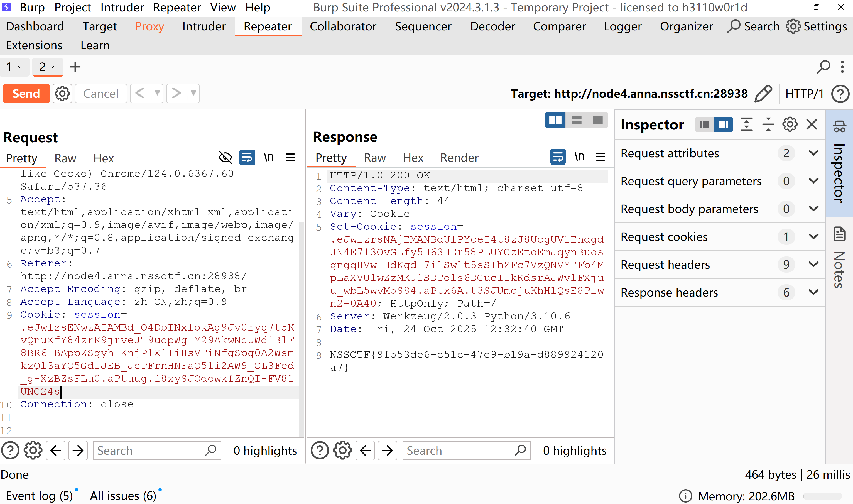Open forward history dropdown arrow
The height and width of the screenshot is (504, 853).
pos(193,93)
